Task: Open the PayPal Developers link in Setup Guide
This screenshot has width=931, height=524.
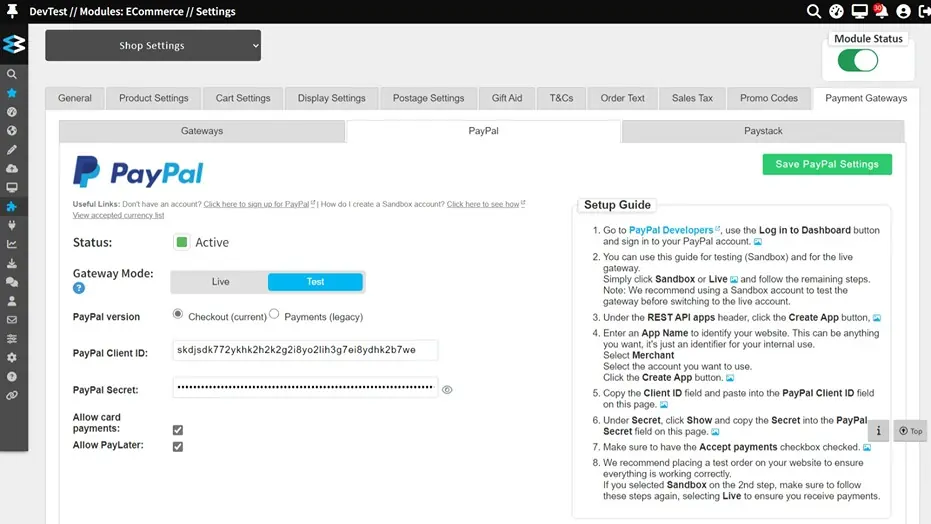Action: pyautogui.click(x=671, y=230)
